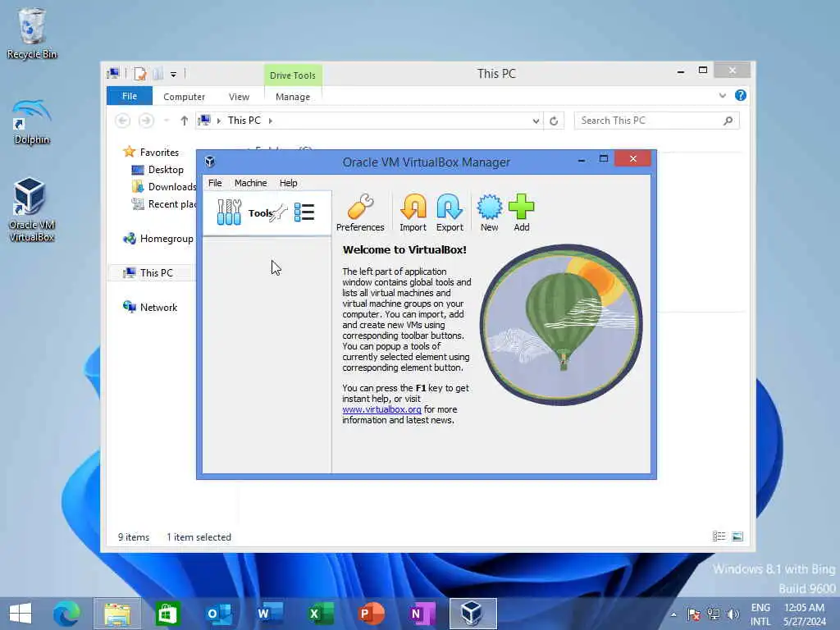This screenshot has height=630, width=840.
Task: Expand the recent locations dropdown arrow
Action: pyautogui.click(x=166, y=121)
